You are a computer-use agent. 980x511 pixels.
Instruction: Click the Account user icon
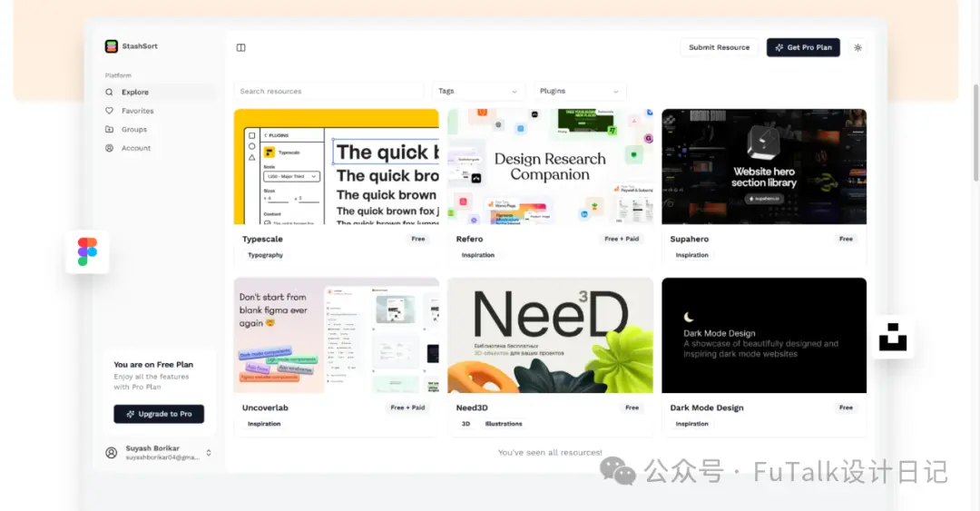(110, 148)
